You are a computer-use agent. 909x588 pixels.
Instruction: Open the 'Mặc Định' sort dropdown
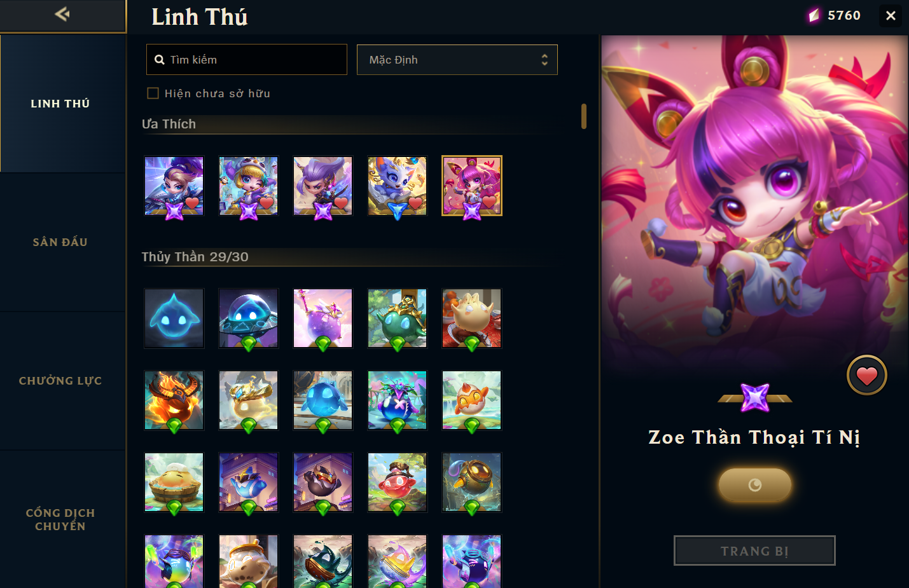coord(457,60)
